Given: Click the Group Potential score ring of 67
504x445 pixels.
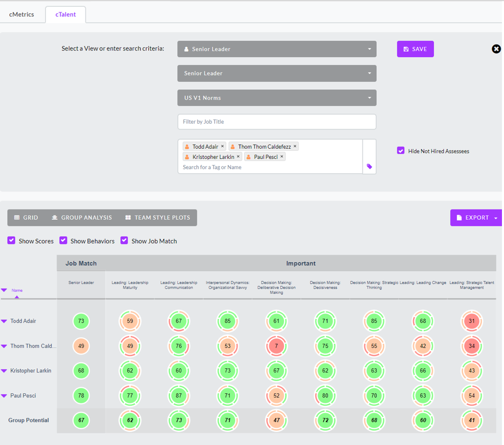Looking at the screenshot, I should point(81,420).
